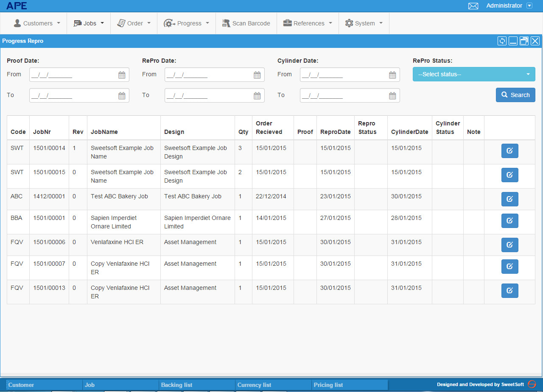Click the Search button
This screenshot has height=392, width=543.
coord(515,95)
